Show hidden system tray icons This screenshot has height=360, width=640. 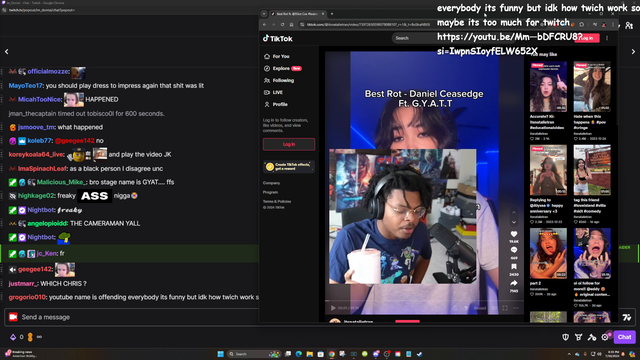coord(569,354)
